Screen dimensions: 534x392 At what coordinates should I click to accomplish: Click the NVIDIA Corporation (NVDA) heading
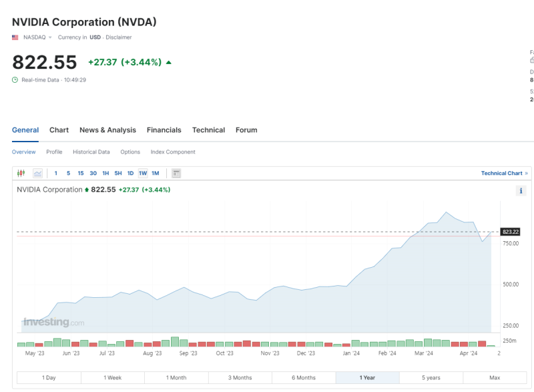click(x=84, y=22)
